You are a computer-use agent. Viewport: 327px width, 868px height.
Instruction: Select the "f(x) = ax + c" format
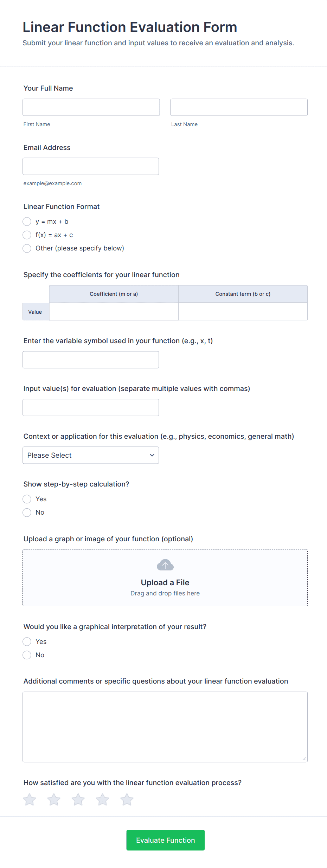coord(27,235)
